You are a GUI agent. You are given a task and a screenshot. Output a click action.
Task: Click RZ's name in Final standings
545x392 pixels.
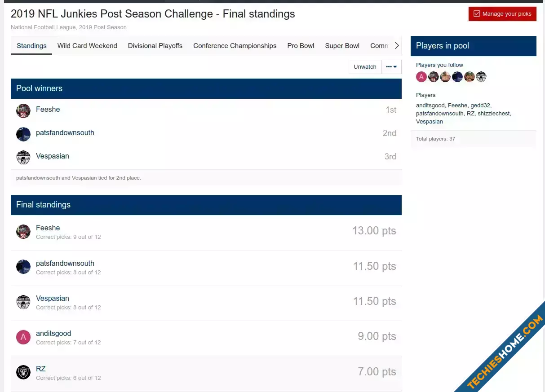pyautogui.click(x=41, y=369)
